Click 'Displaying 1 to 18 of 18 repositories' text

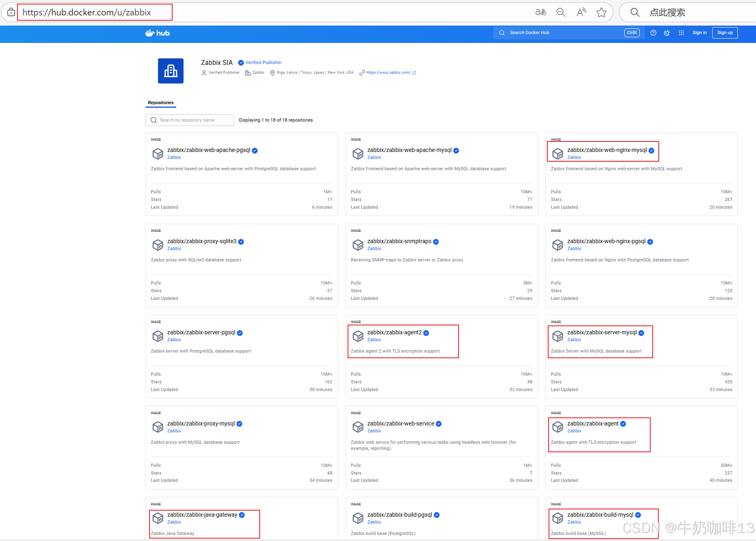coord(276,120)
